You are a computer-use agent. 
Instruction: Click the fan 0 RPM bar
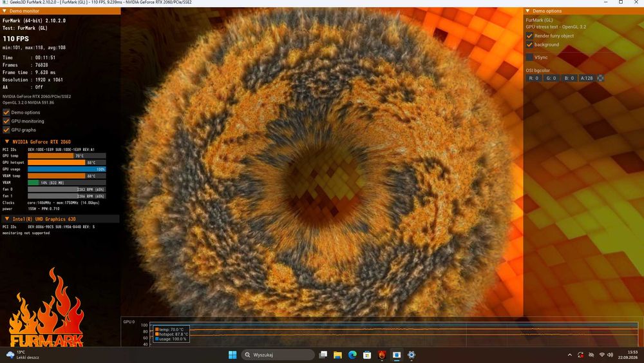pos(66,190)
